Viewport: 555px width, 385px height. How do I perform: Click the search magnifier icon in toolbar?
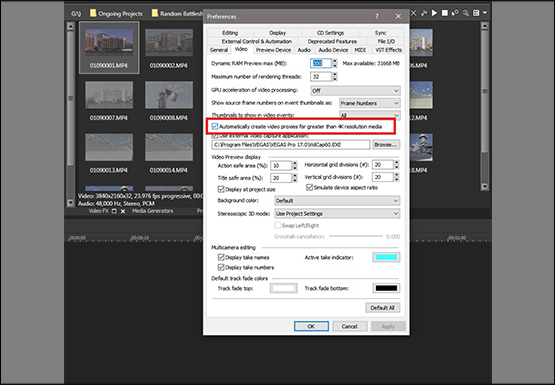tap(466, 13)
